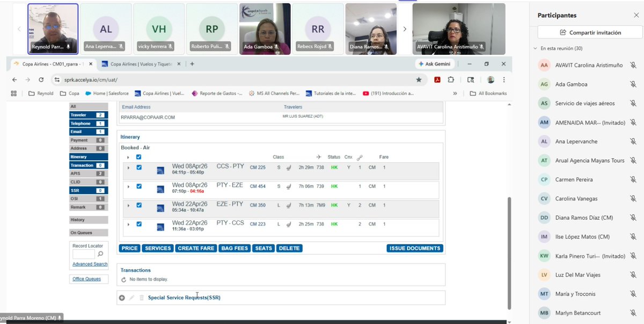The image size is (644, 324).
Task: Select the Telephone item in the sidebar
Action: click(89, 124)
